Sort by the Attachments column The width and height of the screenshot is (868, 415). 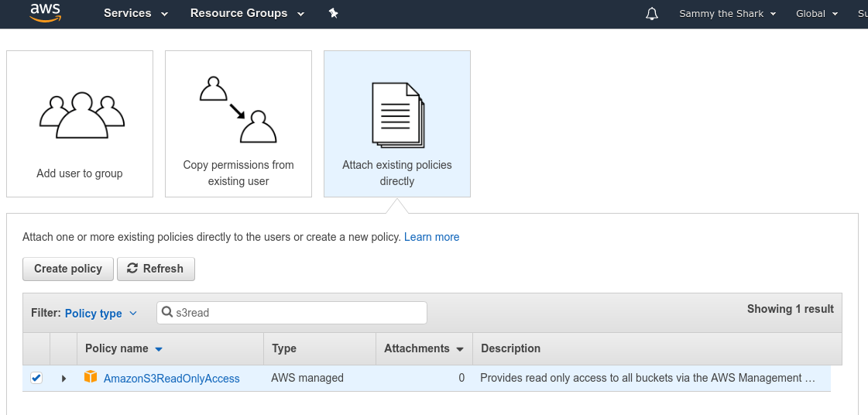tap(424, 348)
